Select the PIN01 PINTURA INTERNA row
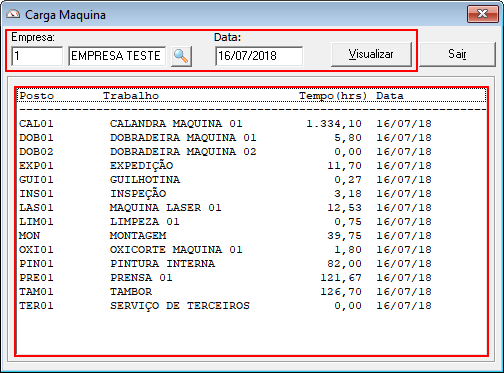Image resolution: width=504 pixels, height=373 pixels. (252, 264)
